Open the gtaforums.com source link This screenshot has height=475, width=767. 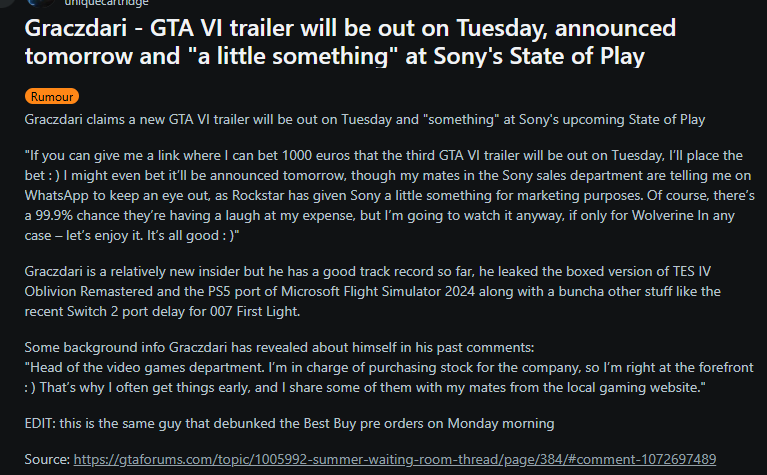pyautogui.click(x=394, y=459)
